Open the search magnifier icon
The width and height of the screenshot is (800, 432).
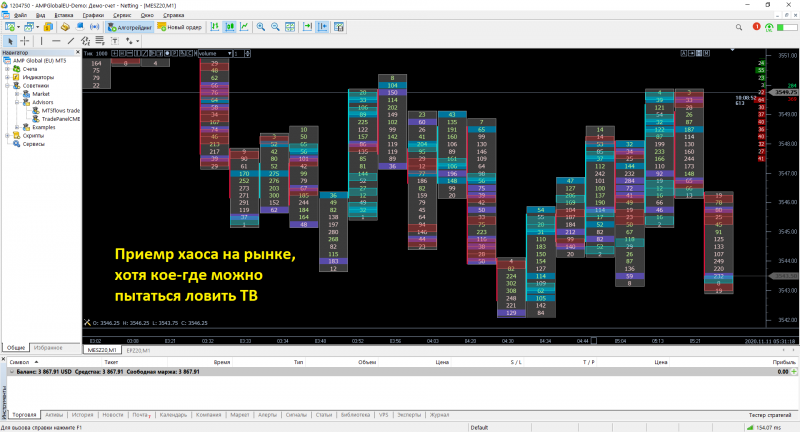(x=739, y=27)
